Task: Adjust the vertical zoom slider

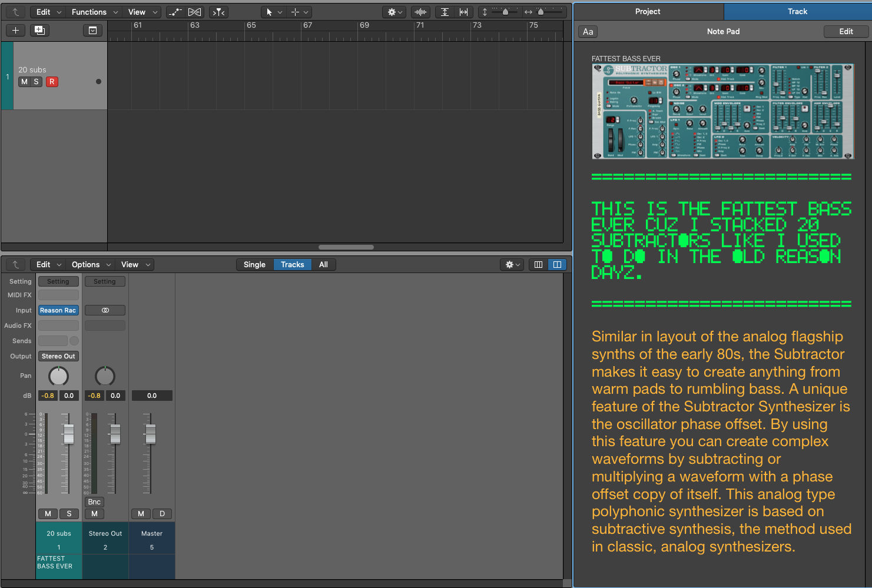Action: pyautogui.click(x=505, y=12)
